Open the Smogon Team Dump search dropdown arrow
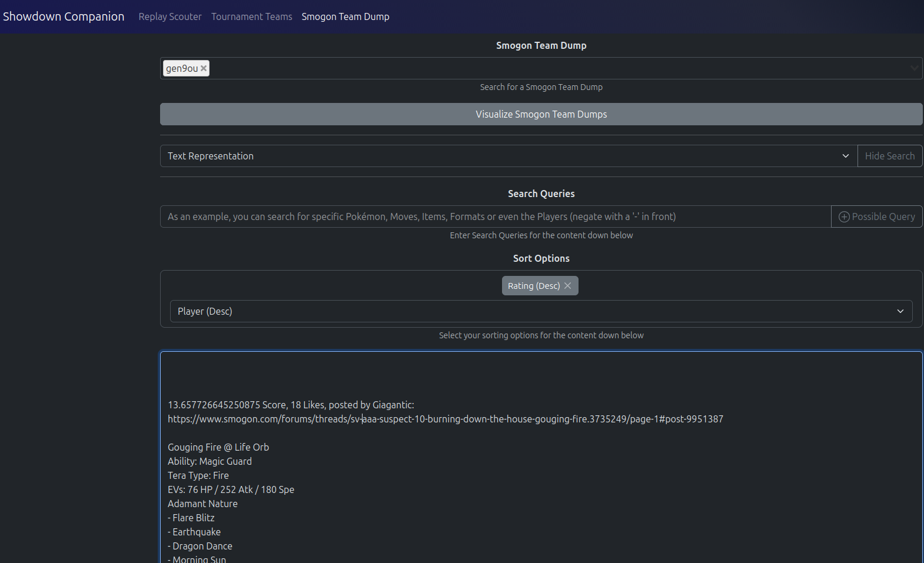This screenshot has height=563, width=924. (x=914, y=68)
